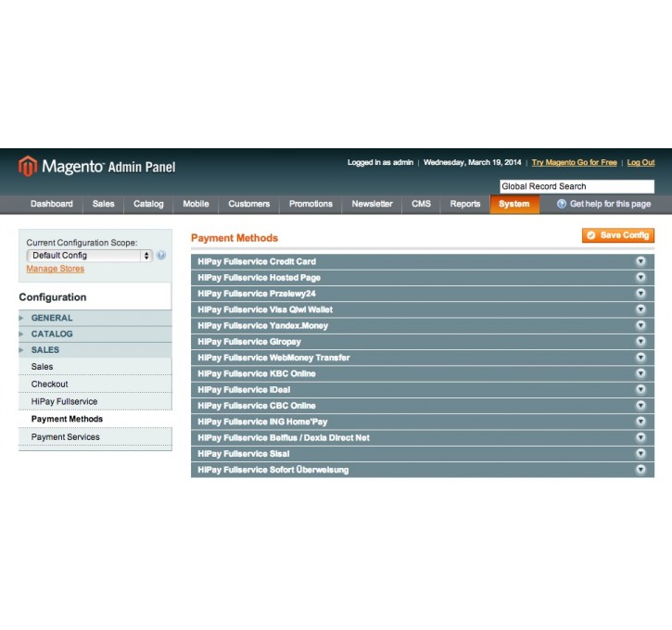
Task: Open the Dashboard menu
Action: tap(51, 204)
